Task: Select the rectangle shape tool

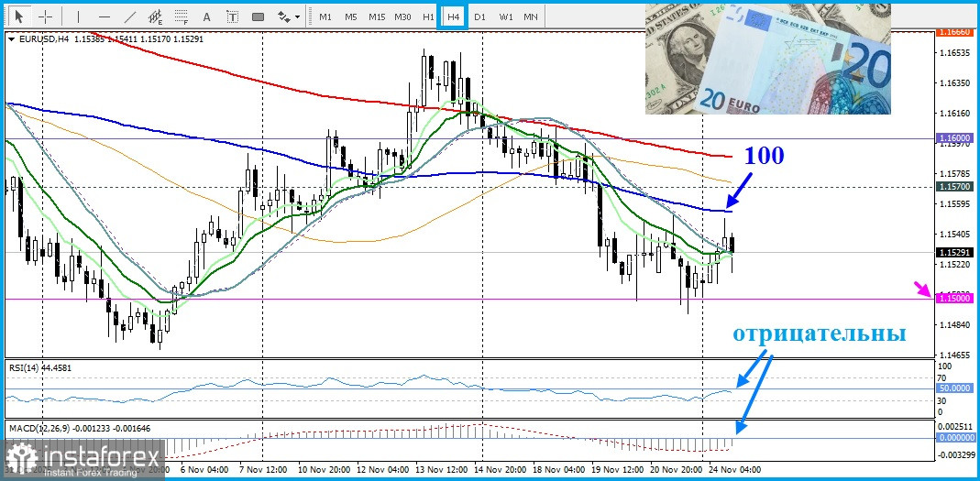Action: tap(259, 16)
